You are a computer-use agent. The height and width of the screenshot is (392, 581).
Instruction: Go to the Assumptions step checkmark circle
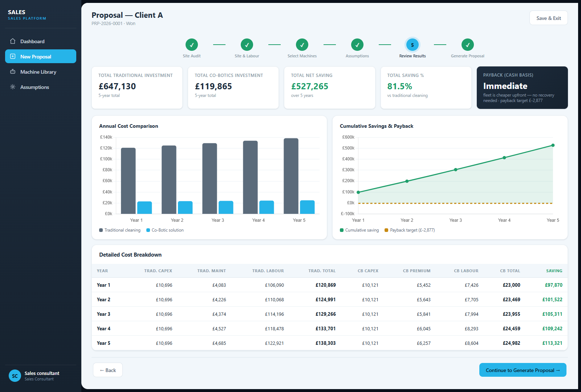pyautogui.click(x=357, y=45)
